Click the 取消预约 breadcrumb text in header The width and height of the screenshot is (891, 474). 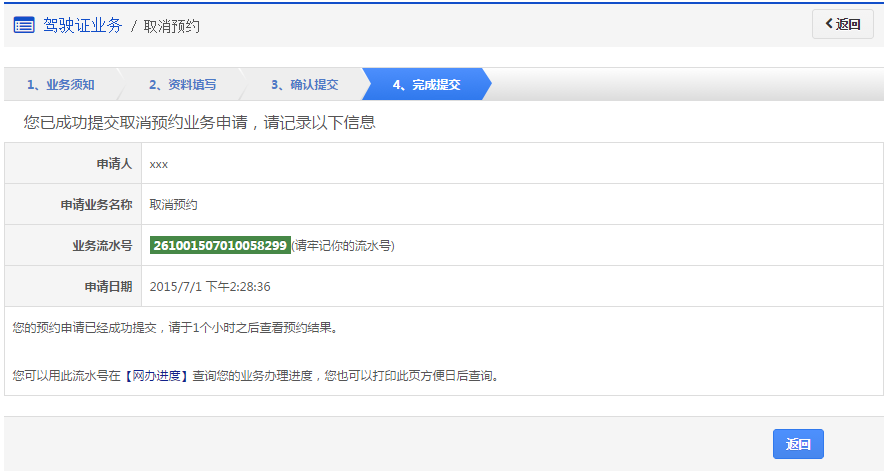click(172, 26)
